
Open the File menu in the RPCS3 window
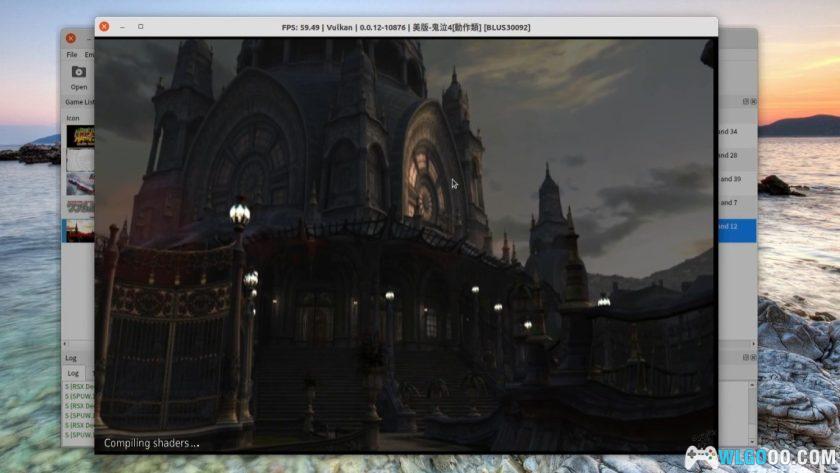coord(71,55)
